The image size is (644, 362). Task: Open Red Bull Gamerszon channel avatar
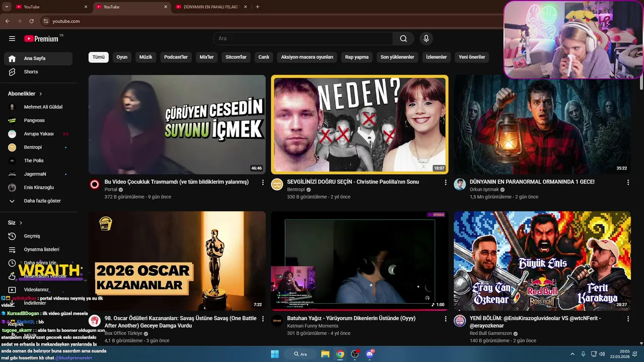[460, 321]
